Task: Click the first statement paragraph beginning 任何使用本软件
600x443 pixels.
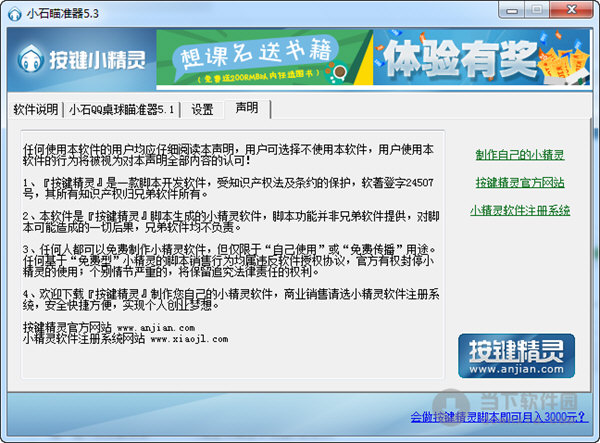Action: coord(228,155)
